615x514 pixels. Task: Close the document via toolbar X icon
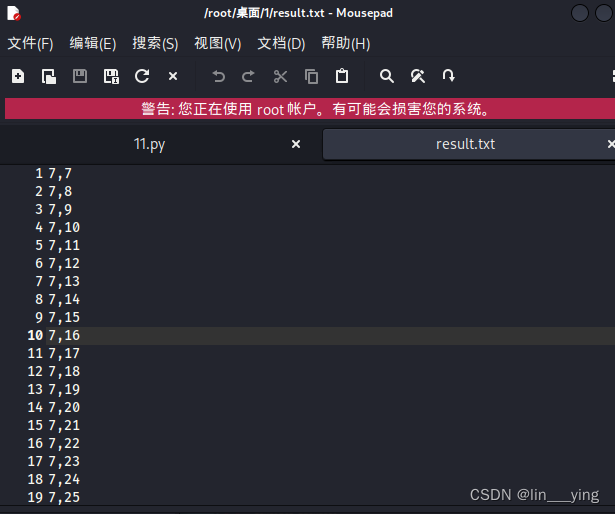pos(173,76)
